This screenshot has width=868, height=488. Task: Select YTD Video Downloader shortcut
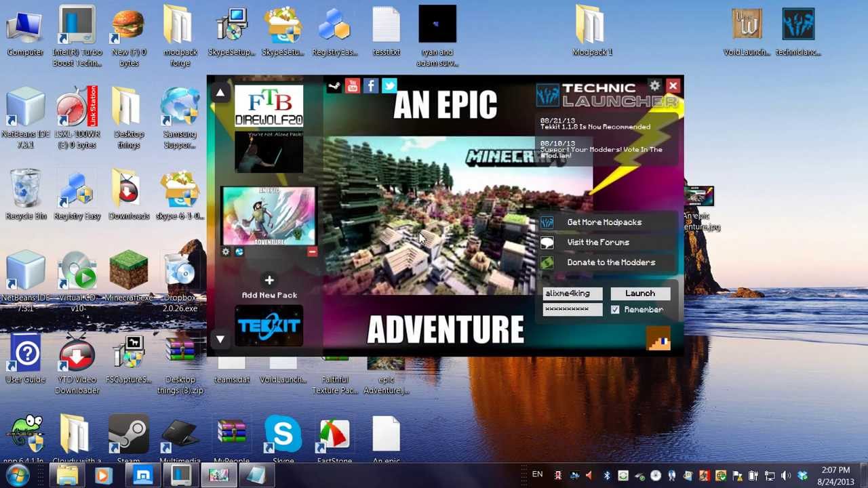point(77,365)
